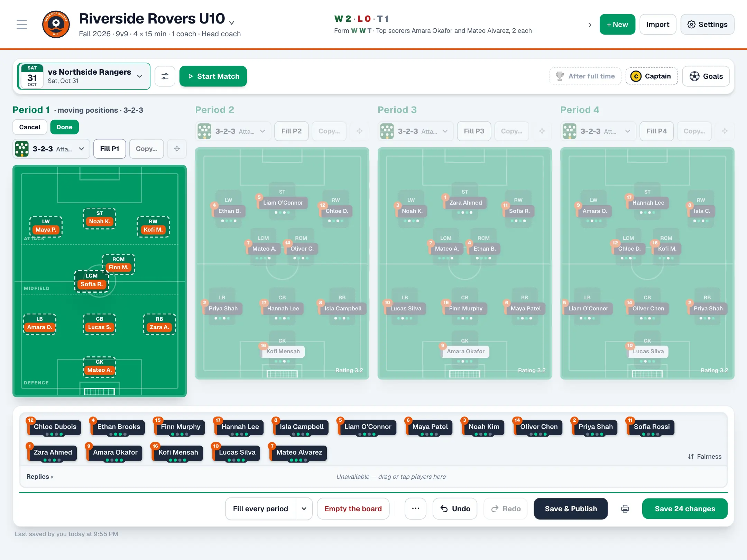Toggle After full time option
The height and width of the screenshot is (560, 747).
pos(585,76)
